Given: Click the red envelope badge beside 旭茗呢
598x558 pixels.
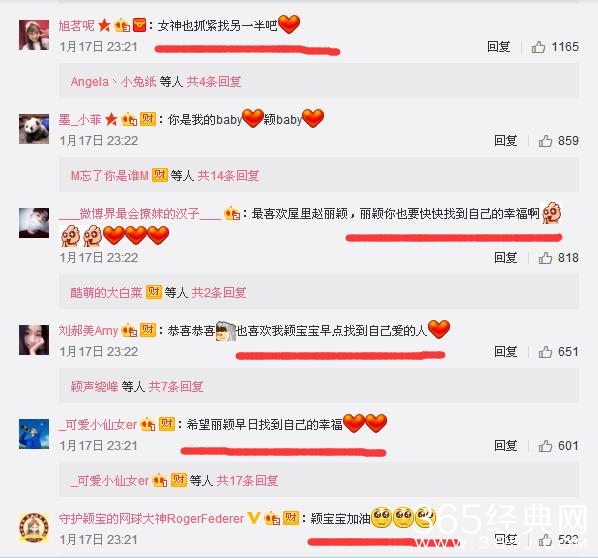Looking at the screenshot, I should pyautogui.click(x=139, y=25).
